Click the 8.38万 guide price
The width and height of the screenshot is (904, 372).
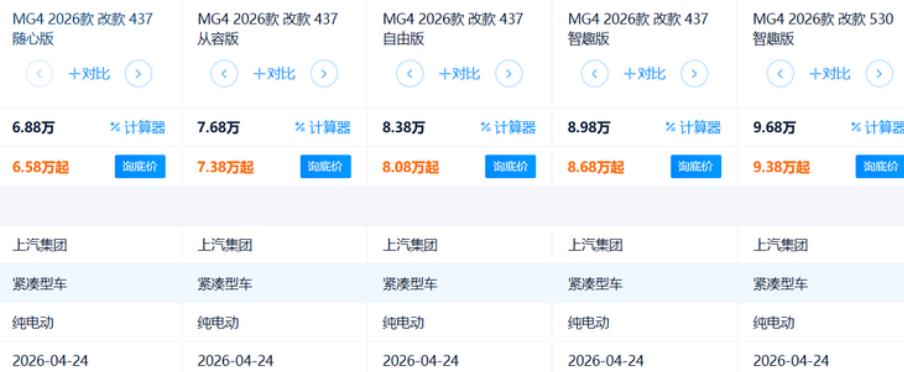pyautogui.click(x=404, y=127)
